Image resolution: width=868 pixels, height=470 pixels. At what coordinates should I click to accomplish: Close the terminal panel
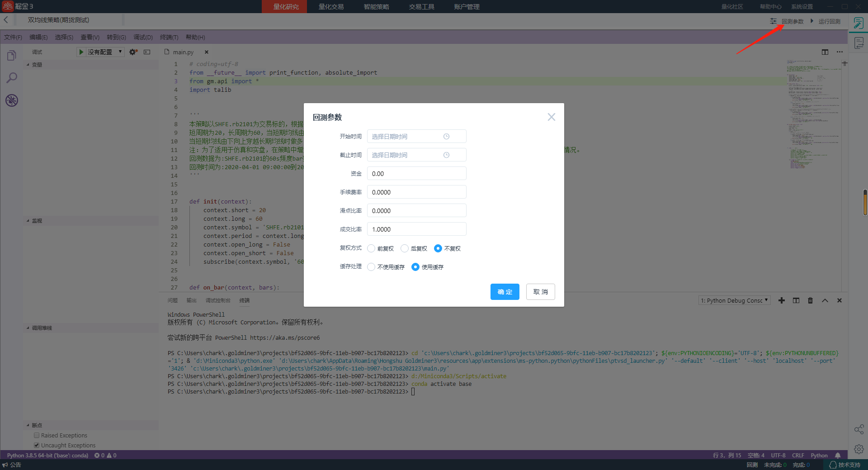click(840, 300)
